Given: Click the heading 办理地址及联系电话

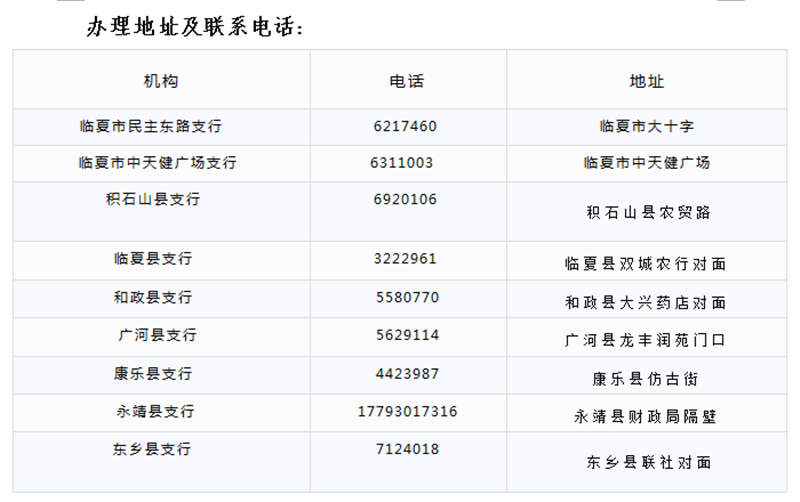Looking at the screenshot, I should click(x=194, y=27).
